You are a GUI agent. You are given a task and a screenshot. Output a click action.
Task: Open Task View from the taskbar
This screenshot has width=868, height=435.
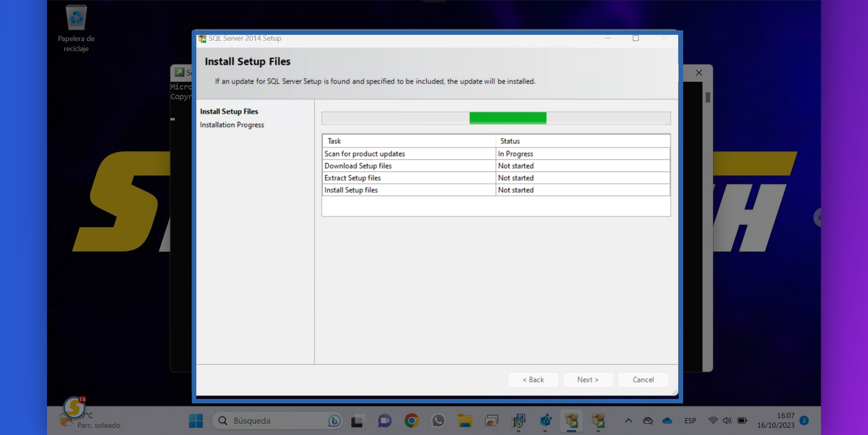358,421
